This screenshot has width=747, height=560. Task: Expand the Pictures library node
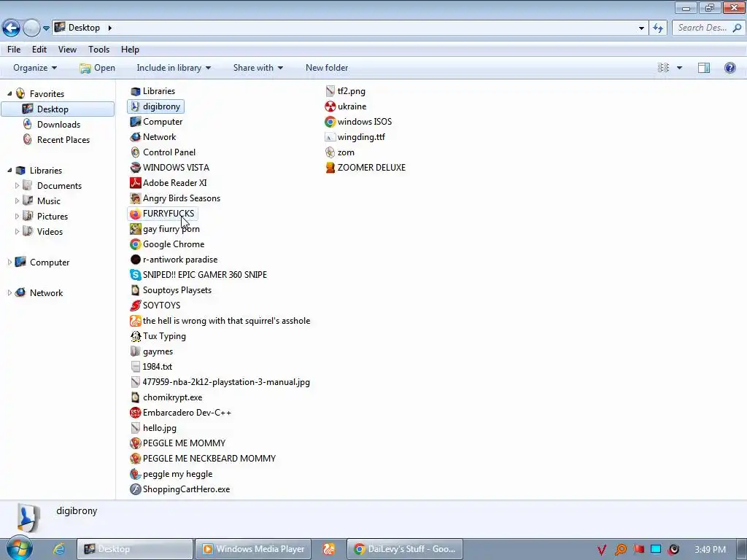[18, 216]
